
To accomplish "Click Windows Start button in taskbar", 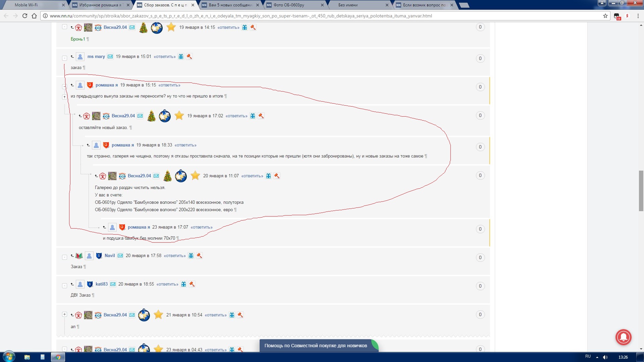I will [x=9, y=357].
